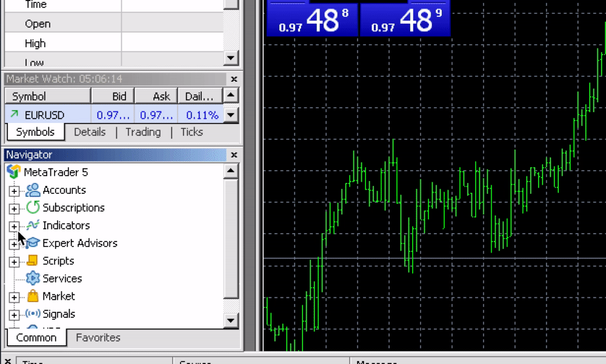Expand the Accounts tree node
Viewport: 606px width, 364px height.
click(x=14, y=191)
